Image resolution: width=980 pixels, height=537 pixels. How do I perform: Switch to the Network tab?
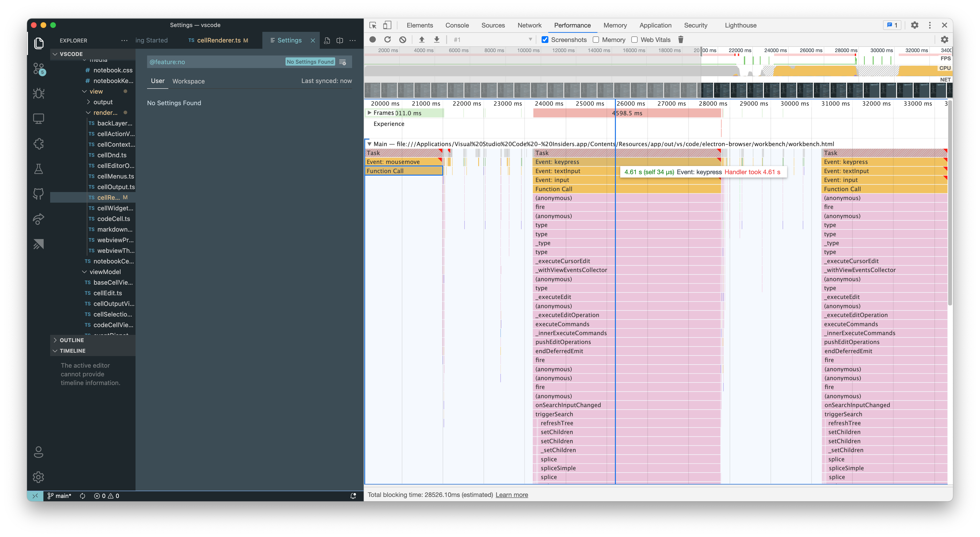coord(529,25)
